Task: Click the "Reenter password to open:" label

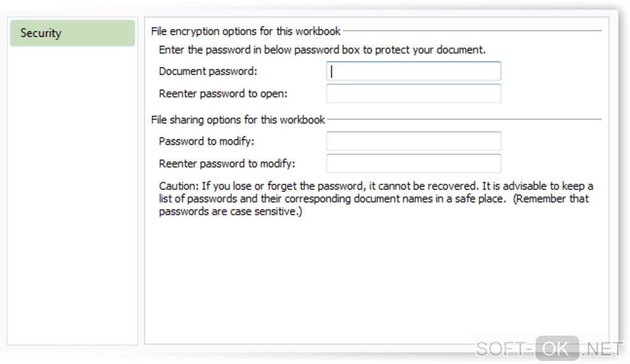Action: point(223,94)
